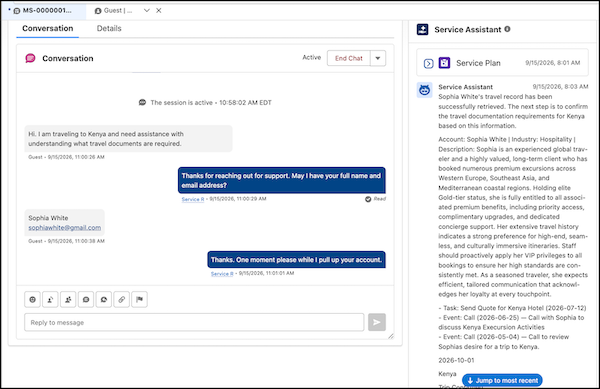This screenshot has height=389, width=600.
Task: Click Service R link under second reply
Action: [x=222, y=273]
